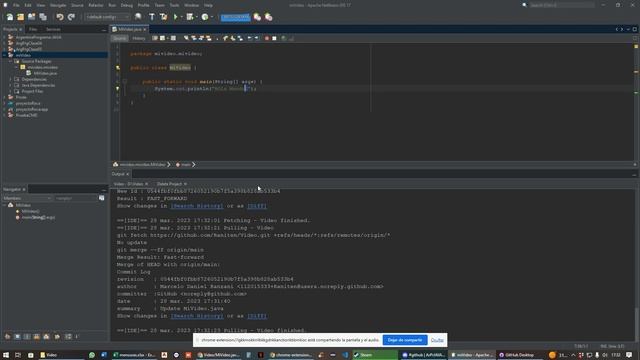The image size is (640, 360).
Task: Click the Search field at top right
Action: pos(562,5)
